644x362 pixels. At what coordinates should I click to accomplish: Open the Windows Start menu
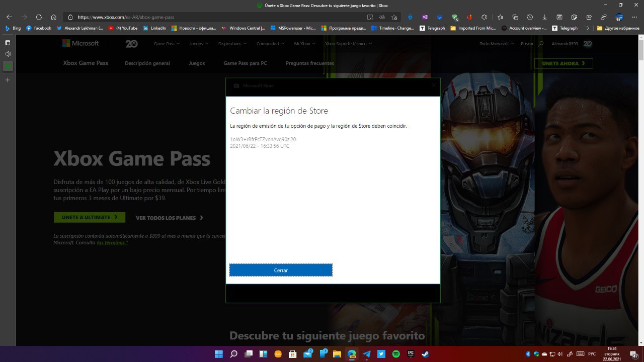pyautogui.click(x=219, y=354)
